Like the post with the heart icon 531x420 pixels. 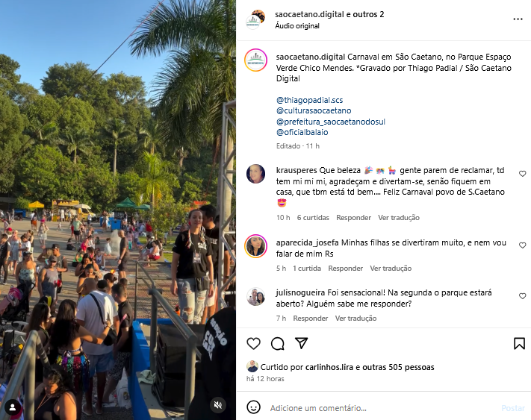click(253, 344)
